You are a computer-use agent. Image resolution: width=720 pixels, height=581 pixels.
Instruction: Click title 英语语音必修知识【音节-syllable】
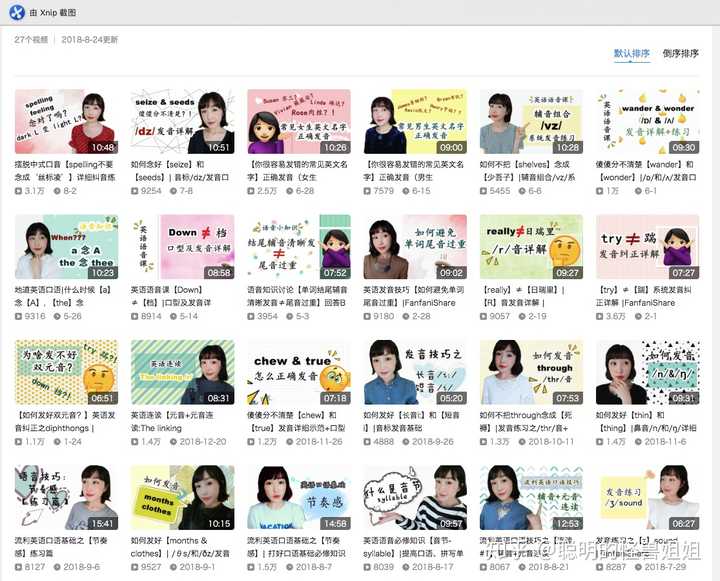pyautogui.click(x=413, y=547)
